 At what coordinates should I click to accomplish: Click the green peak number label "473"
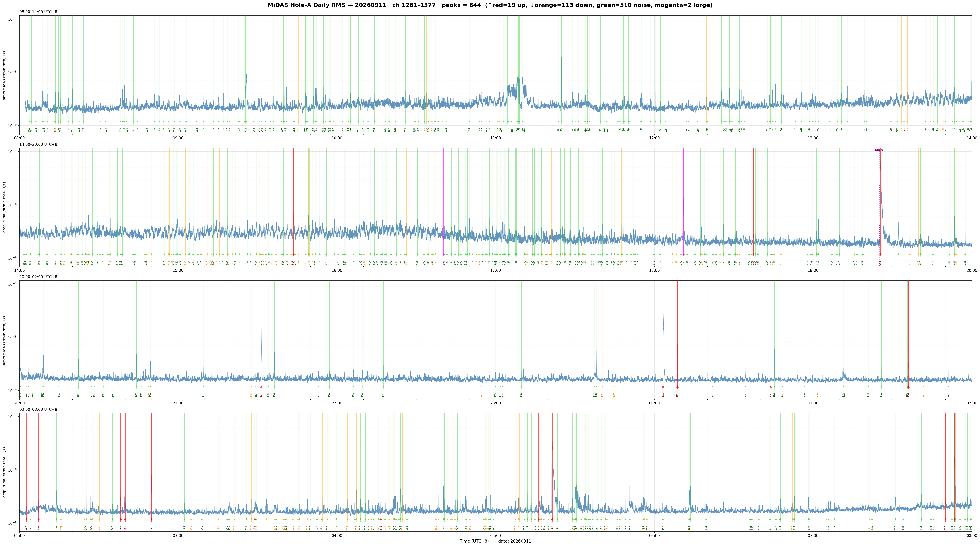tap(713, 395)
